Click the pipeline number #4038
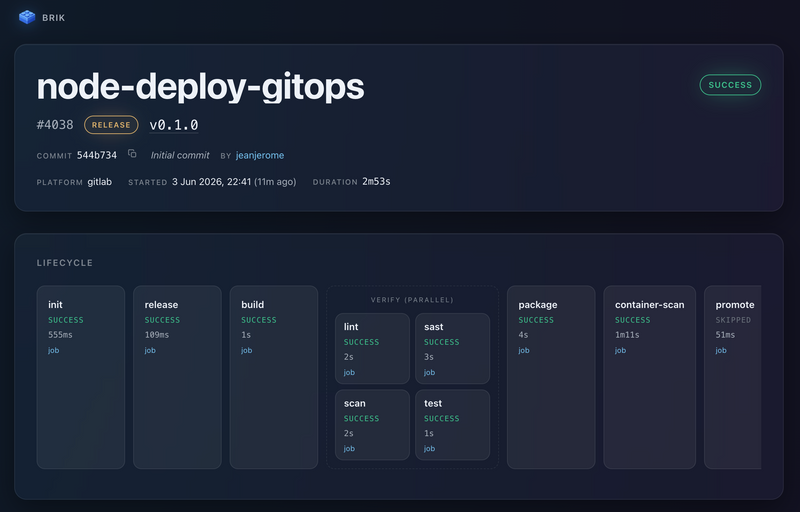This screenshot has width=800, height=512. tap(55, 124)
